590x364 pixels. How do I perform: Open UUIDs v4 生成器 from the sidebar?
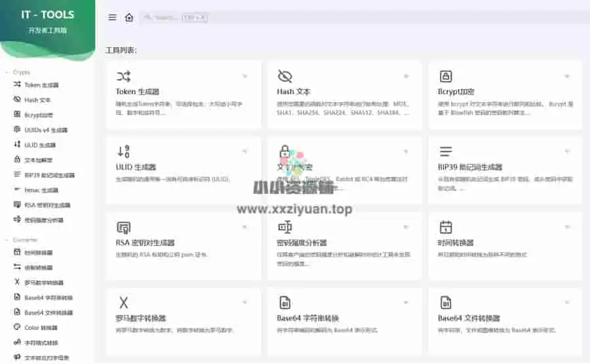(45, 130)
